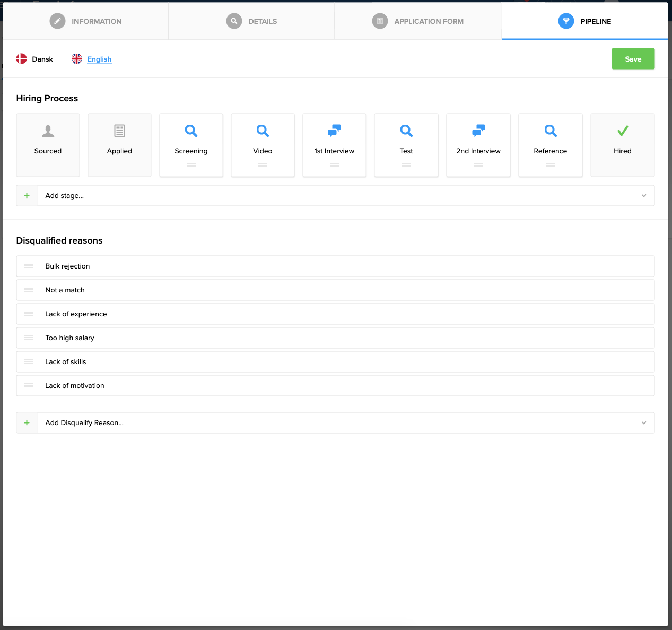The height and width of the screenshot is (630, 672).
Task: Click the 1st Interview chat bubbles icon
Action: click(x=334, y=131)
